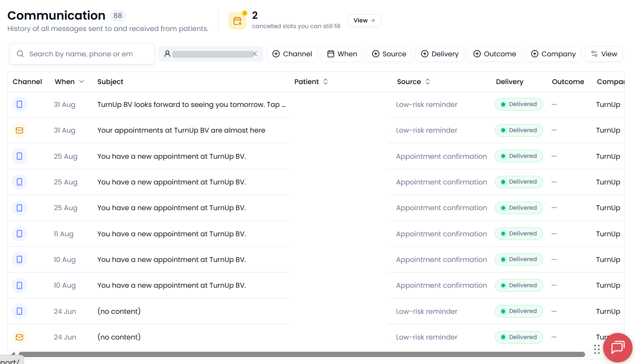Click the Delivery column header
635x364 pixels.
[510, 82]
